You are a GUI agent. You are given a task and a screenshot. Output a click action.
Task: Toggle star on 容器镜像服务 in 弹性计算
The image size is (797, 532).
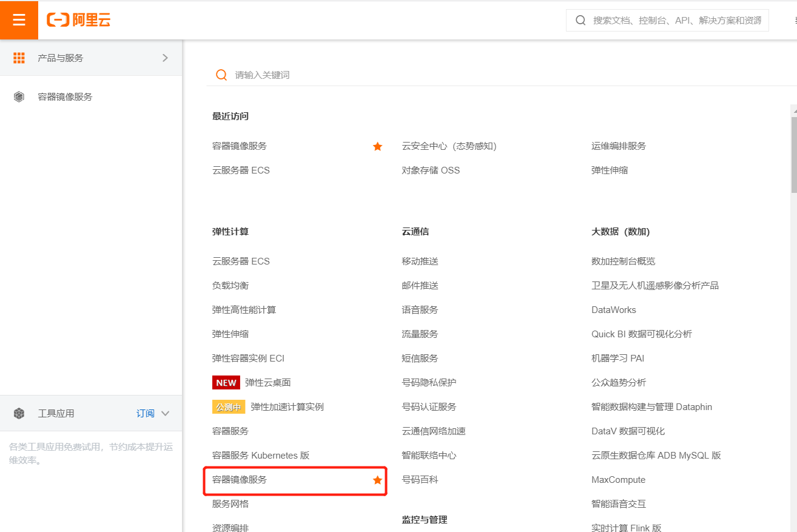377,480
